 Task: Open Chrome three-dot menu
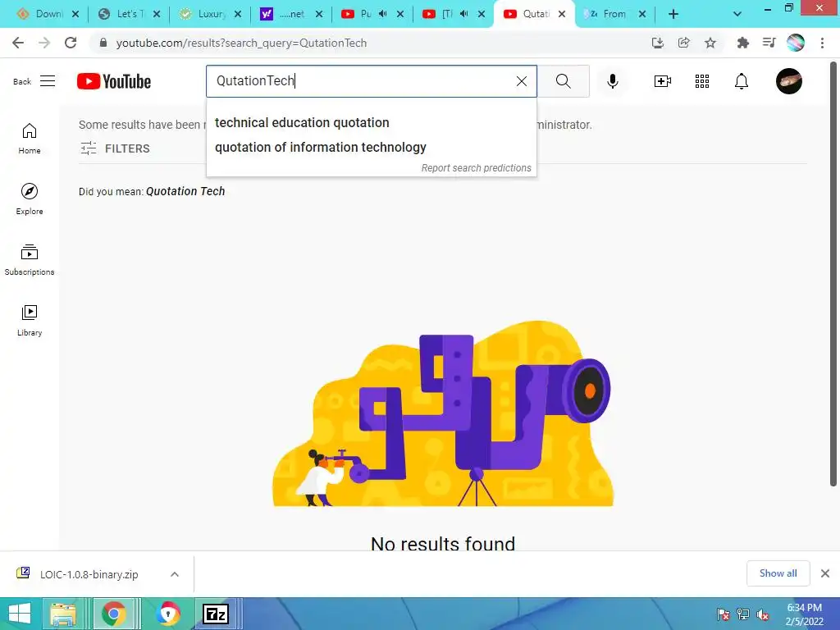[x=822, y=43]
